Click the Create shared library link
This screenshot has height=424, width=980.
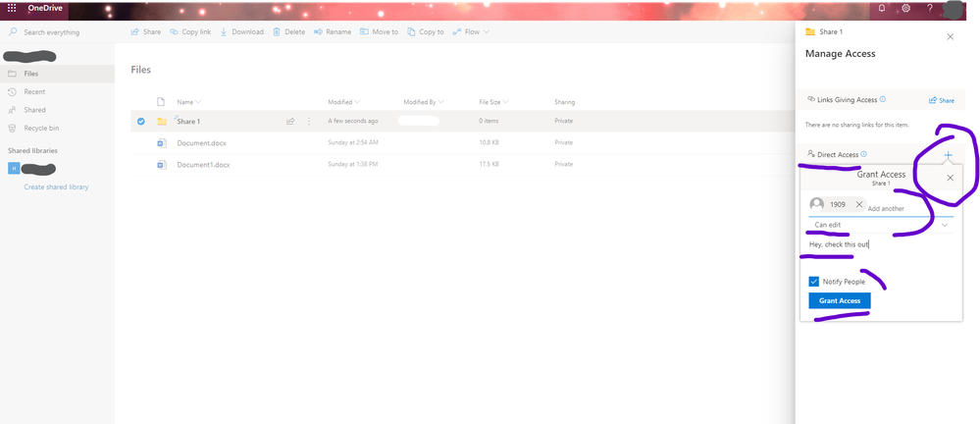(x=56, y=187)
